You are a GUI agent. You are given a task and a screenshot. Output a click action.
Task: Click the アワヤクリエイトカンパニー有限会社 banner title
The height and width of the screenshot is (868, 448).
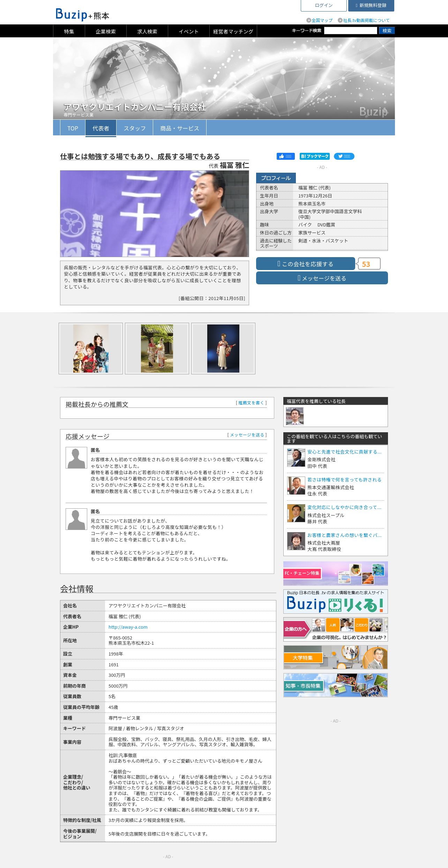pyautogui.click(x=135, y=107)
